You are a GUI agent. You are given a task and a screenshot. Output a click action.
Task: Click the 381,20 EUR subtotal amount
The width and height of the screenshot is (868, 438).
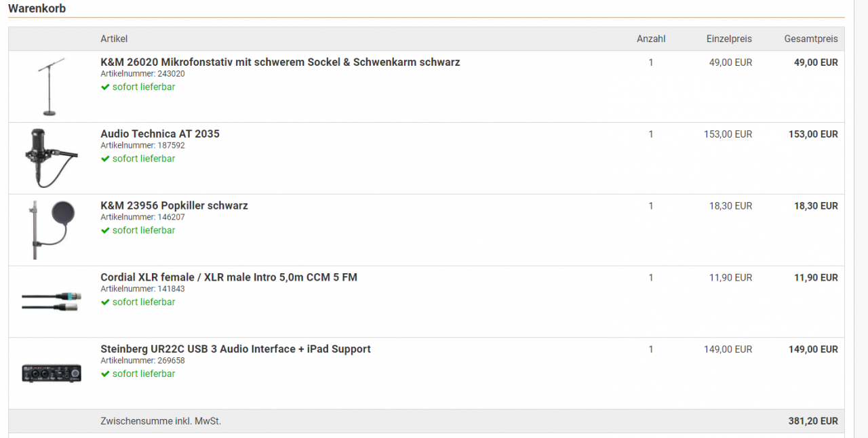[x=813, y=421]
